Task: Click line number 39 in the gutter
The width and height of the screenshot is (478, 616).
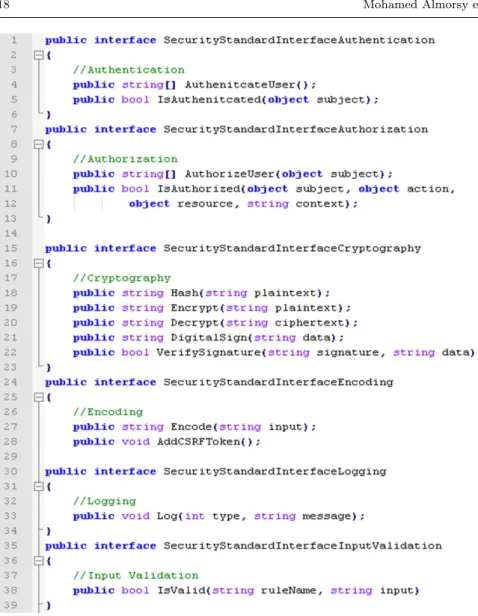Action: tap(11, 605)
